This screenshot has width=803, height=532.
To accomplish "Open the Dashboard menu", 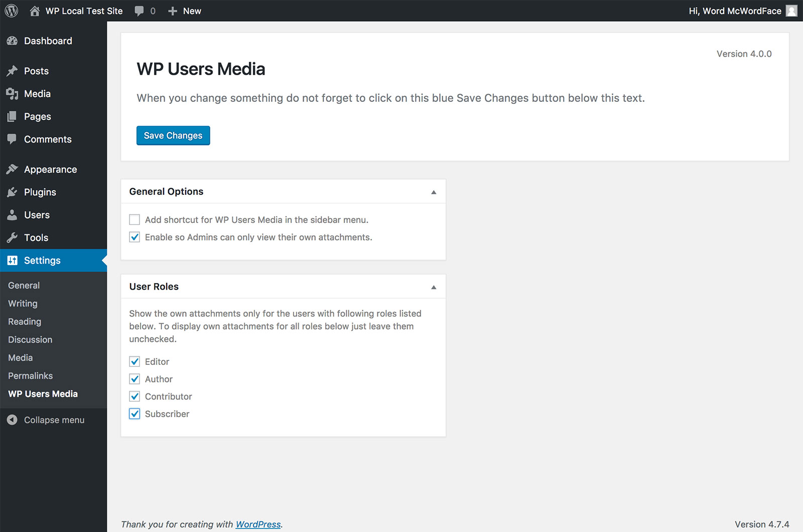I will click(48, 41).
